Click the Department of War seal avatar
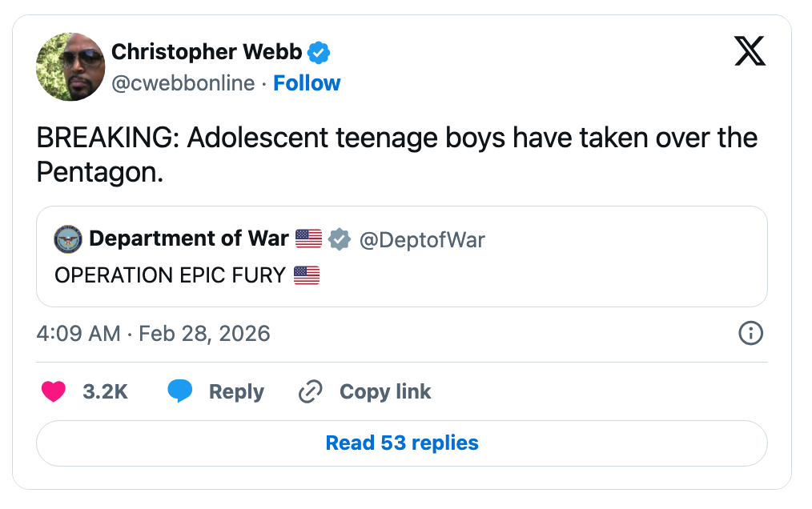The image size is (812, 509). 68,238
